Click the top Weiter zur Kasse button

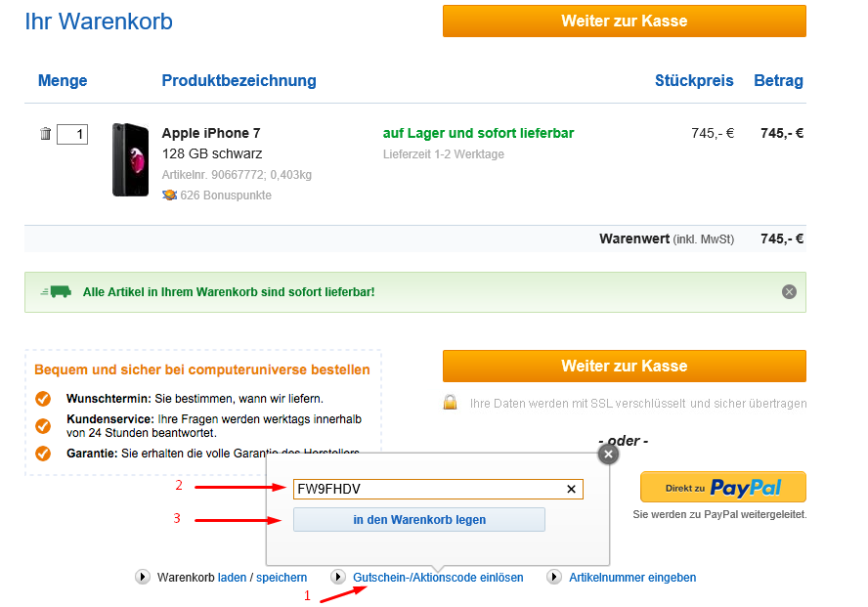[x=624, y=20]
